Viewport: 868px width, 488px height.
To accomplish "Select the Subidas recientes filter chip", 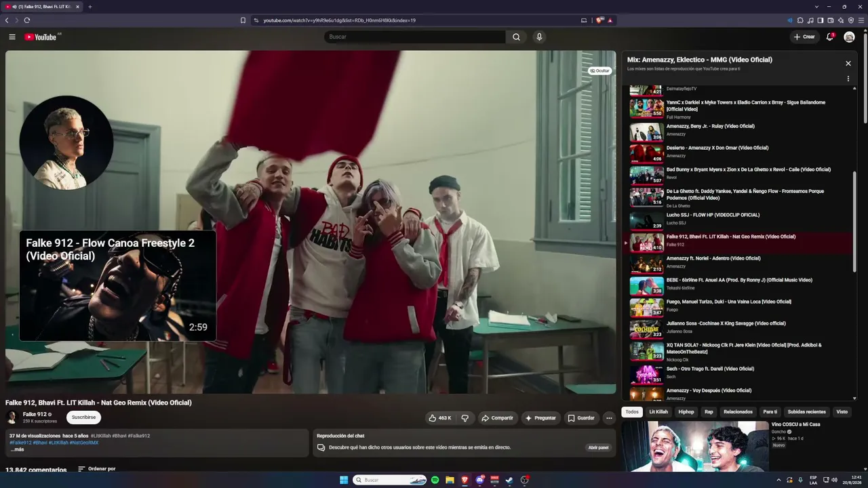I will click(807, 411).
